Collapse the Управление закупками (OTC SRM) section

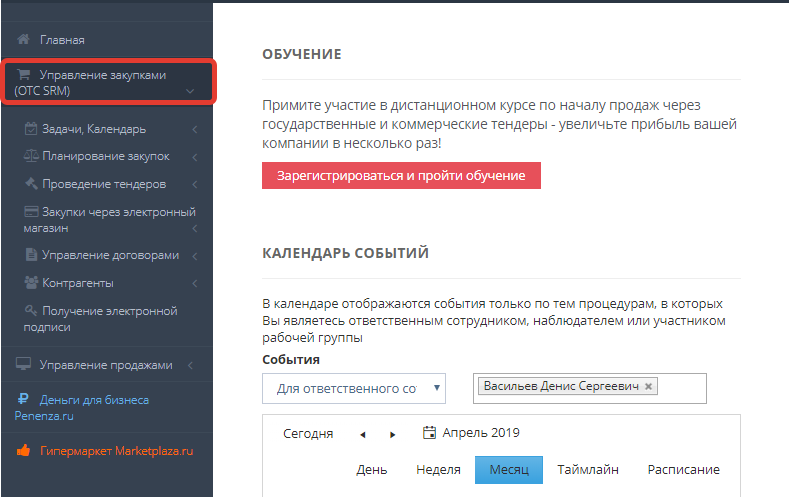[190, 92]
